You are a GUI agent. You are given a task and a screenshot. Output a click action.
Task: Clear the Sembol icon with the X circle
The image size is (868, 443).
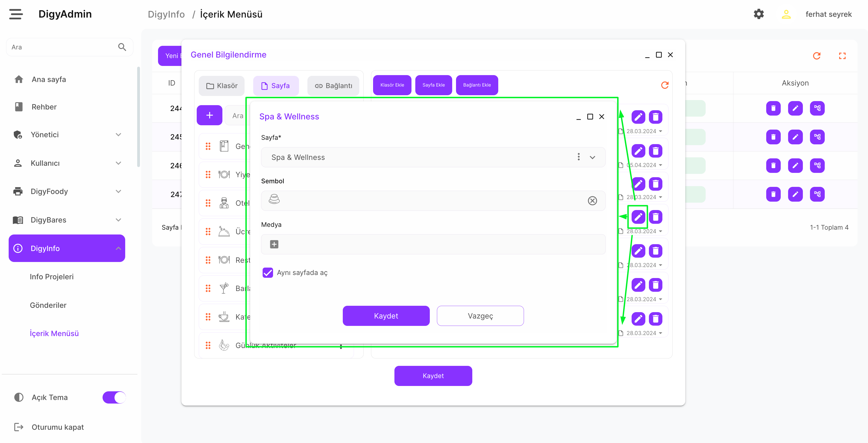coord(592,201)
